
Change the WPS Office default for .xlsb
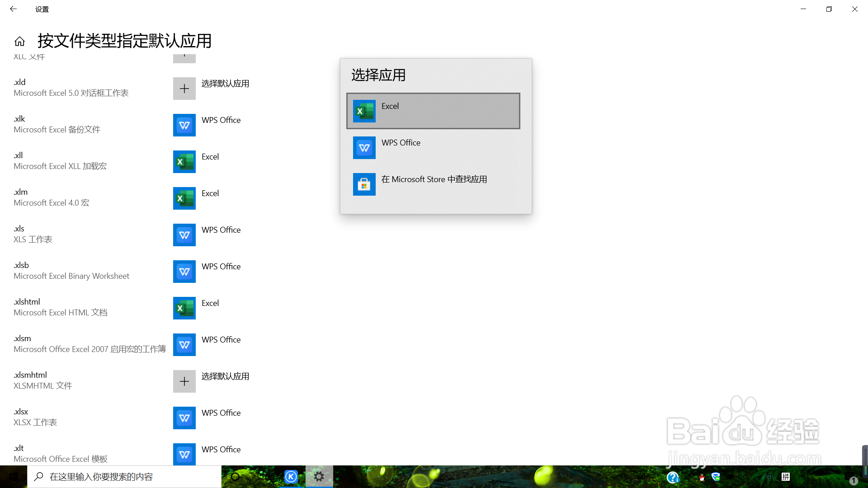click(x=221, y=267)
